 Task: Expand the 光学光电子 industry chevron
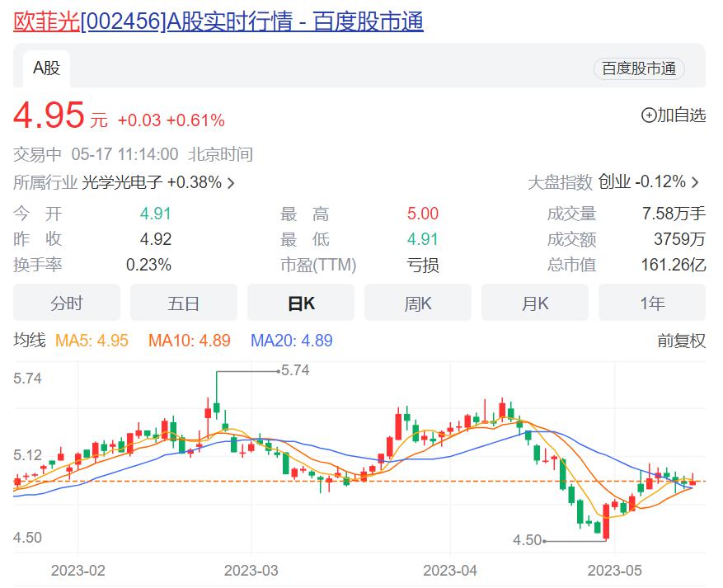click(231, 183)
